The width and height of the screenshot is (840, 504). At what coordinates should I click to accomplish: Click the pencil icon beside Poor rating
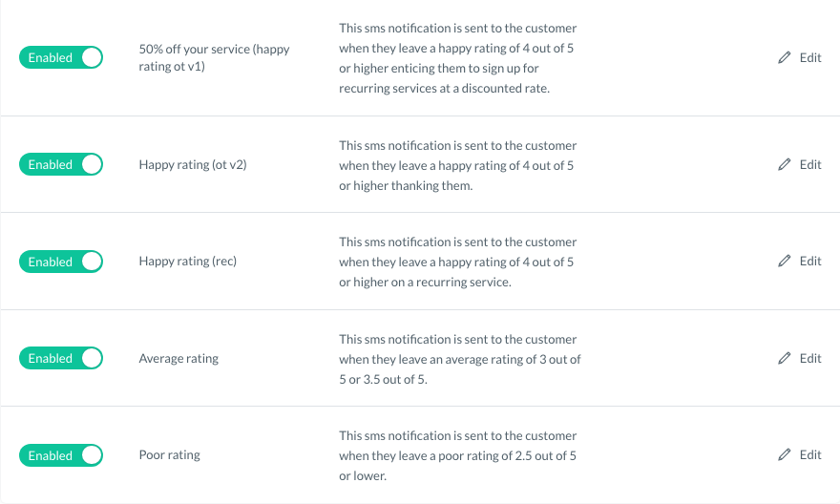click(785, 454)
